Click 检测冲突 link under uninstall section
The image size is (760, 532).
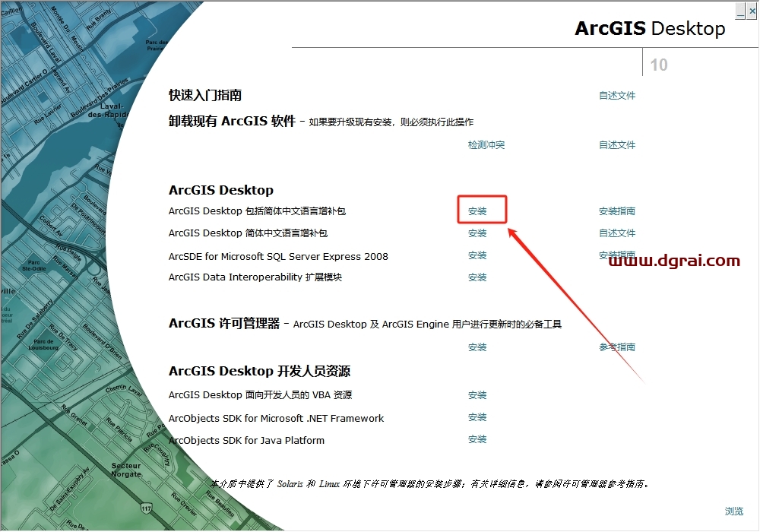point(486,145)
